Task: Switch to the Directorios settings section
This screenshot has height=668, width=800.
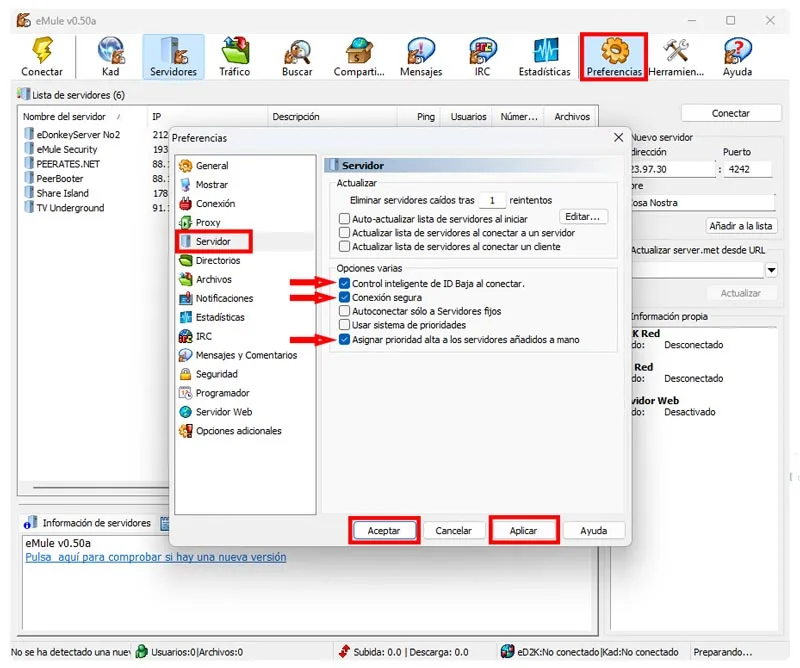Action: click(218, 260)
